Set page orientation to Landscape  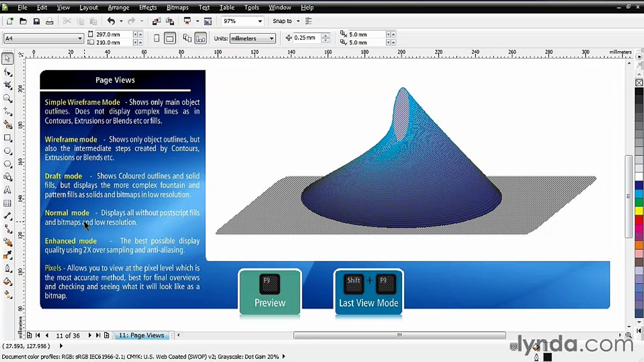click(170, 38)
